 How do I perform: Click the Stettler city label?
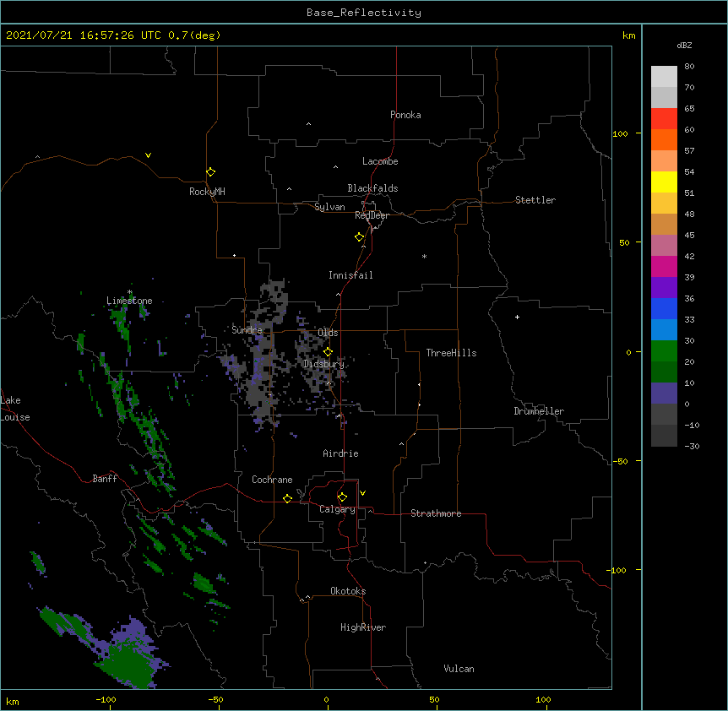[x=535, y=200]
